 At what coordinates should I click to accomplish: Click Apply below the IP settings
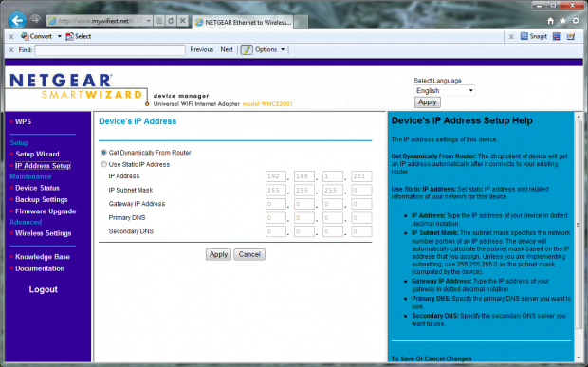218,254
